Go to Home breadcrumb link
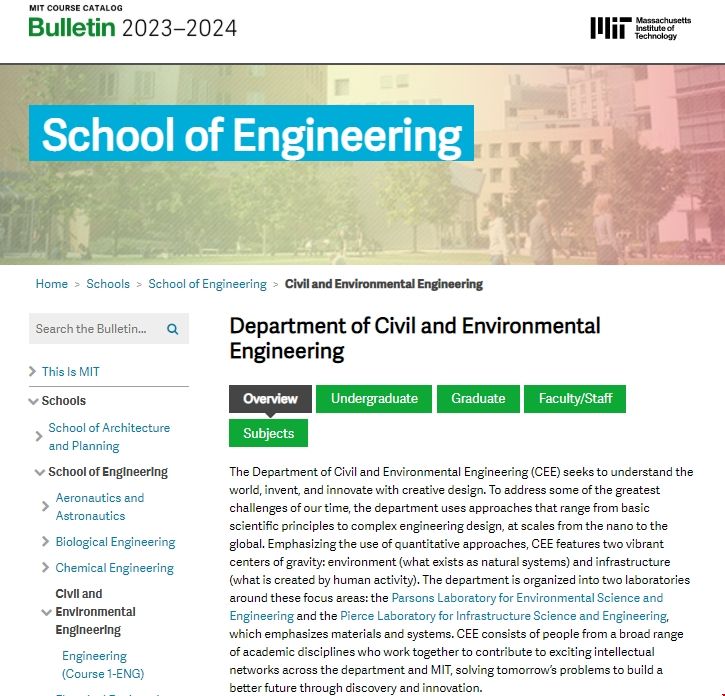This screenshot has height=696, width=725. (52, 284)
